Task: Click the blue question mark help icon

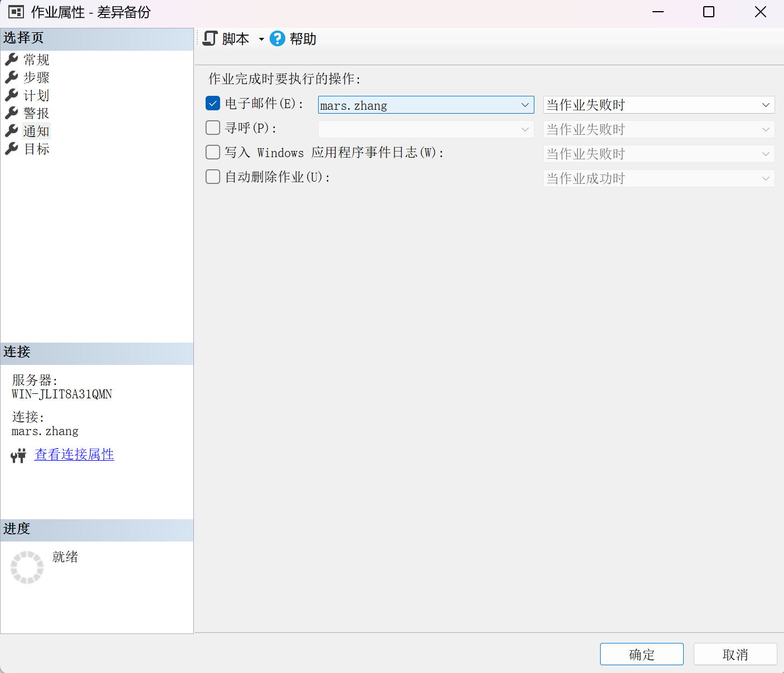Action: click(x=277, y=38)
